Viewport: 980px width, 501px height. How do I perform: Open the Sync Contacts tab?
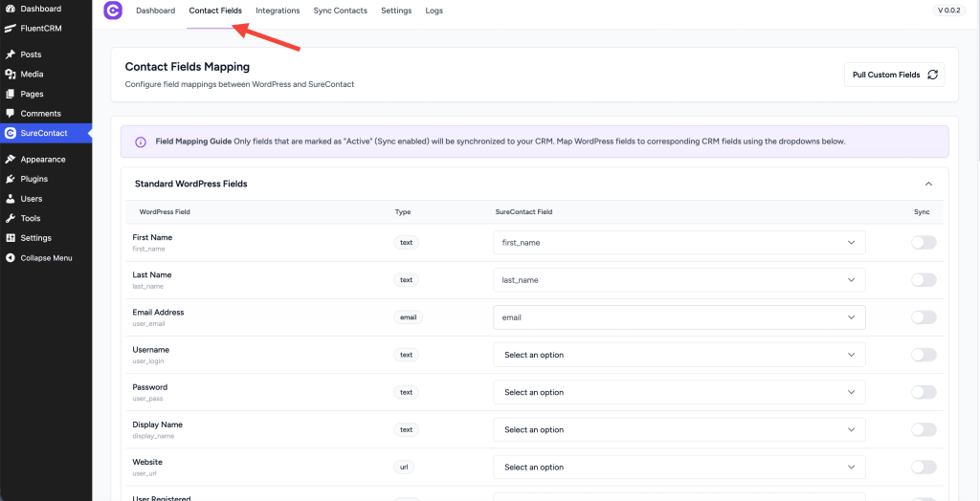(x=340, y=11)
